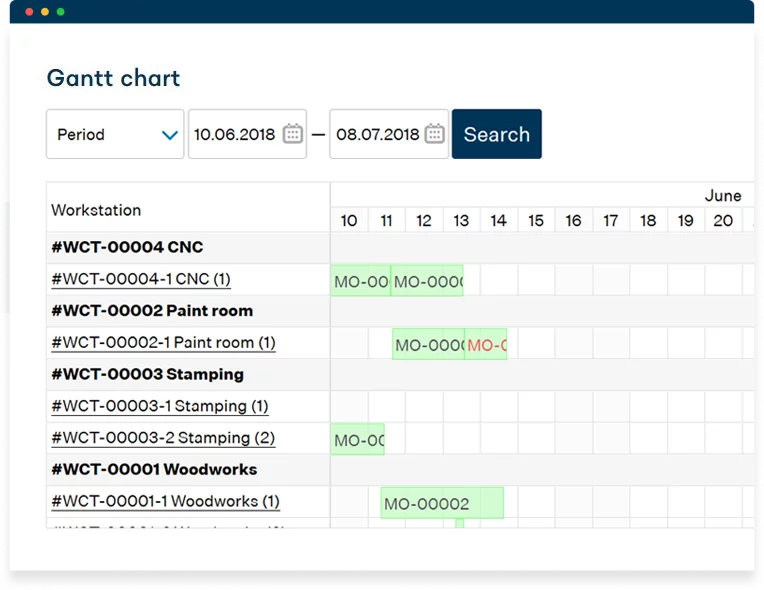Select MO bar in Stamping (2) row
The width and height of the screenshot is (764, 590).
[x=358, y=439]
